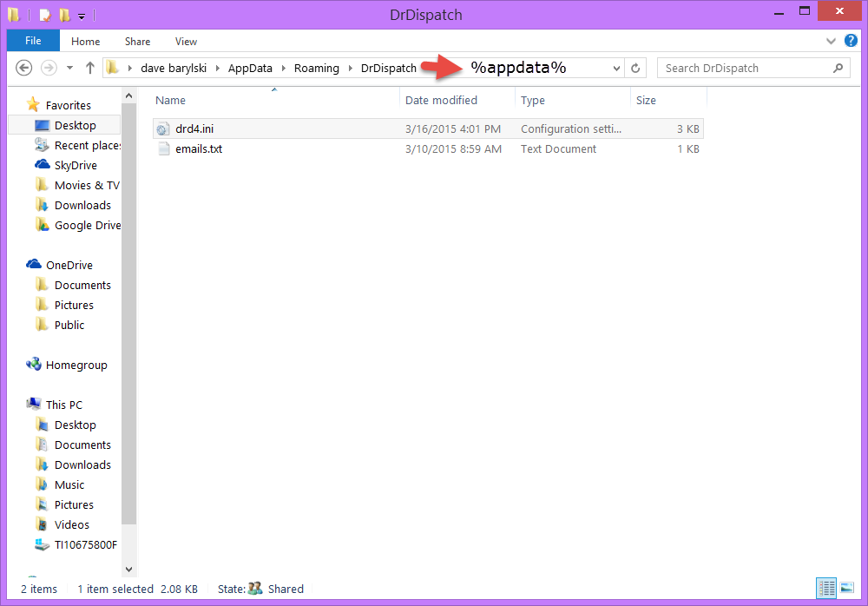Select OneDrive in navigation pane
Viewport: 868px width, 606px height.
click(69, 265)
